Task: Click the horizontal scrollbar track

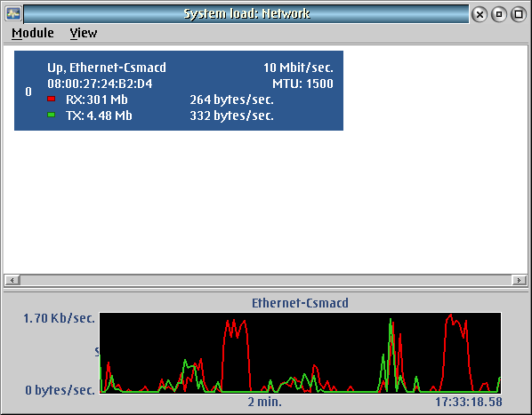Action: pos(266,280)
